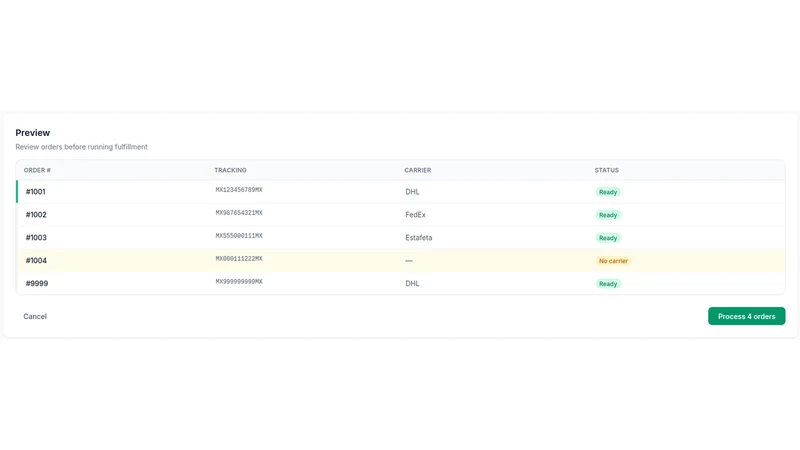Click tracking code MX000111222MX
The width and height of the screenshot is (800, 450).
239,259
